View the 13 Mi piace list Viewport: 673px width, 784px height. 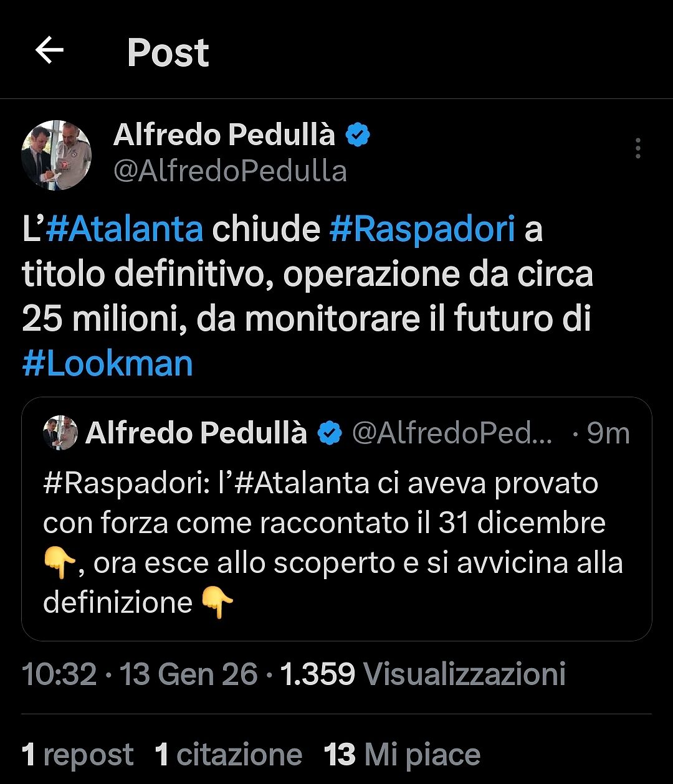[402, 755]
